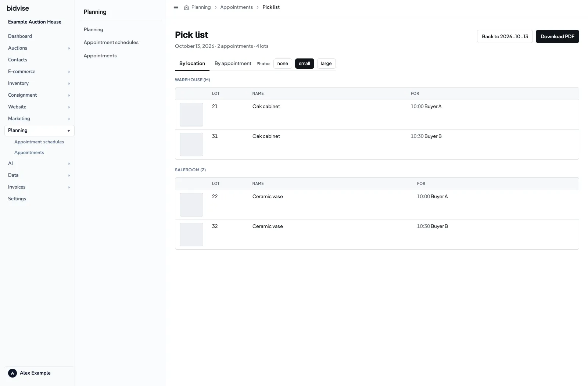This screenshot has height=386, width=588.
Task: Click the photo thumbnail for lot 32
Action: (x=191, y=235)
